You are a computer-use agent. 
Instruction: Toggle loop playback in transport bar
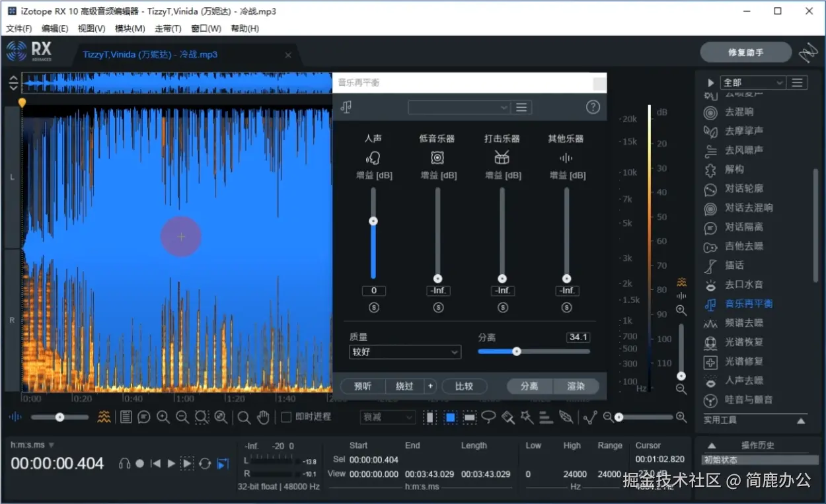coord(205,464)
